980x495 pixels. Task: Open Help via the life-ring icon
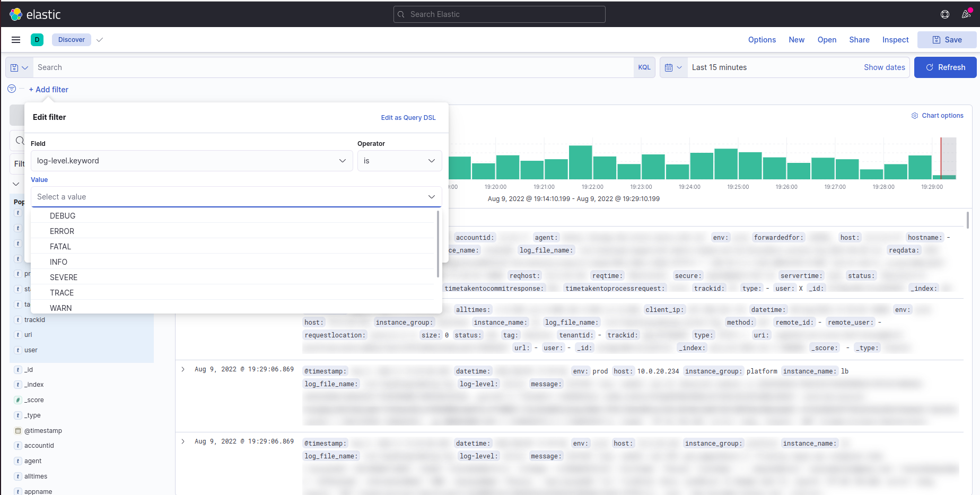click(945, 14)
